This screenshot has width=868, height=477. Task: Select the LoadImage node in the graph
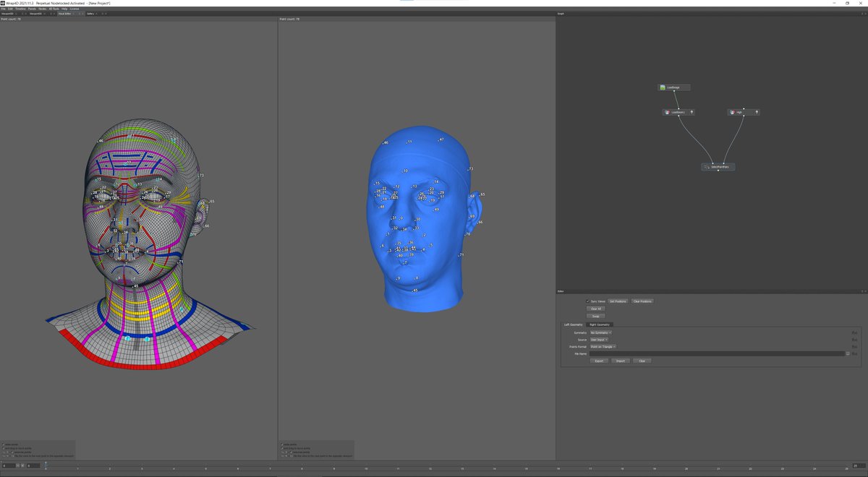(673, 87)
